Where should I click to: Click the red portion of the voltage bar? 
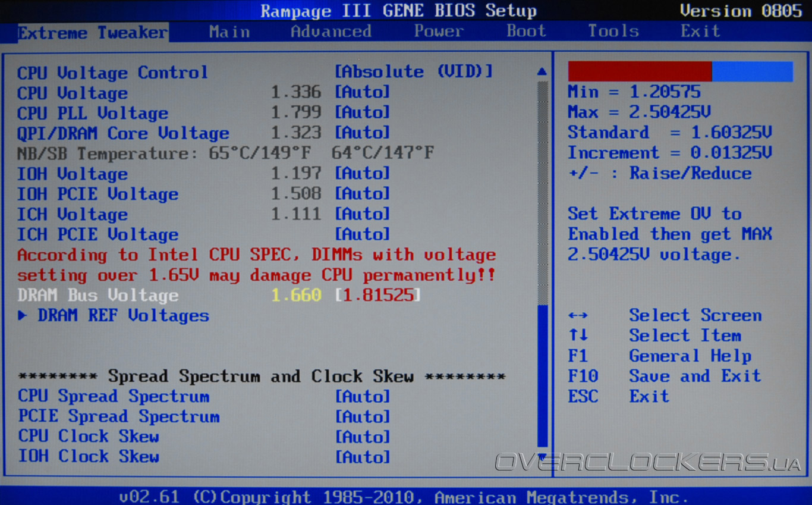tap(640, 71)
